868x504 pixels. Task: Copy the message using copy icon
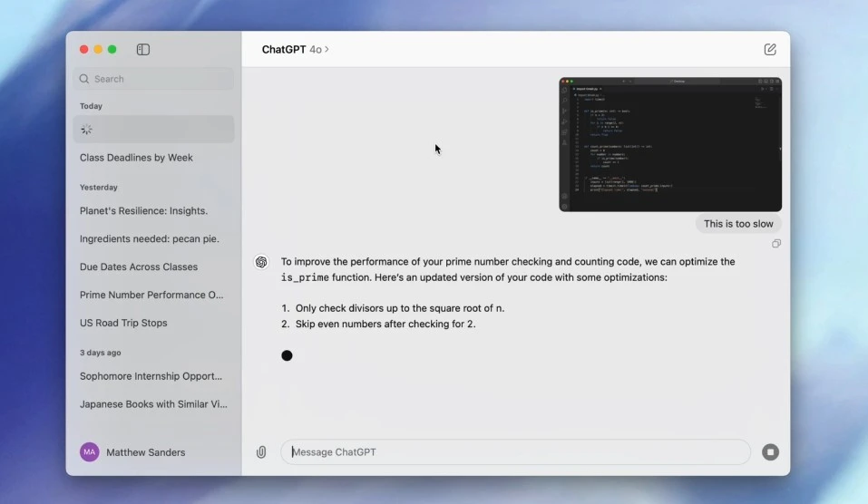[776, 244]
